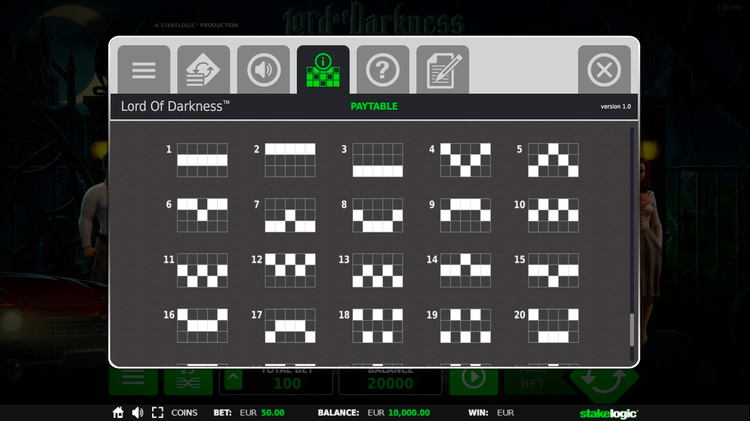Click the Stakelogic logo link
The width and height of the screenshot is (750, 421).
tap(608, 412)
